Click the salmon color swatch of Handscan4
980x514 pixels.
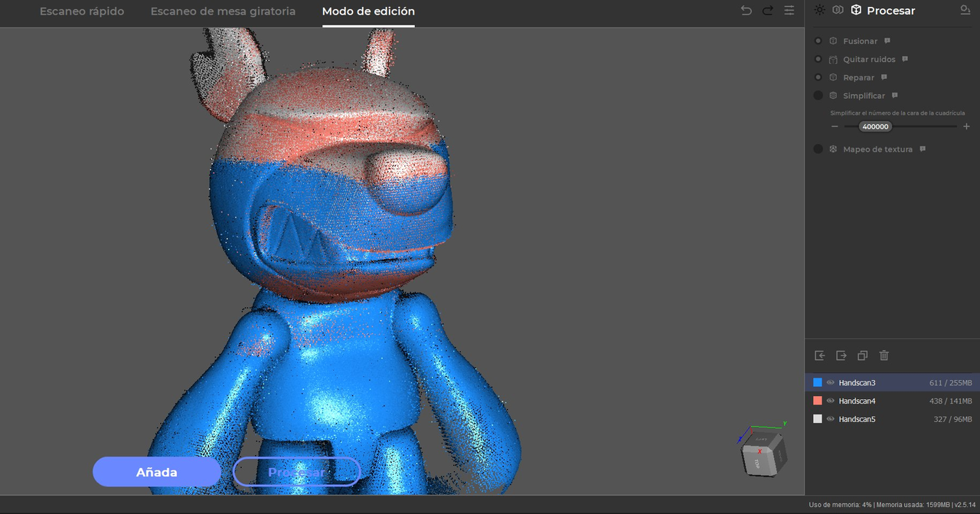[818, 401]
